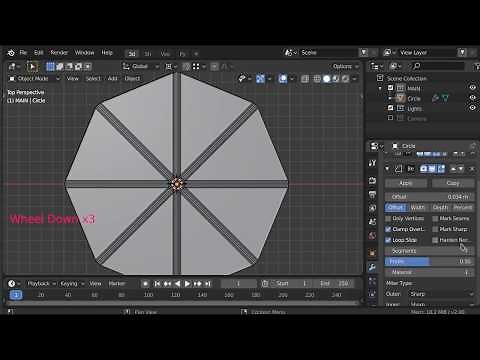This screenshot has height=360, width=480.
Task: Open the viewport View menu
Action: click(x=72, y=79)
